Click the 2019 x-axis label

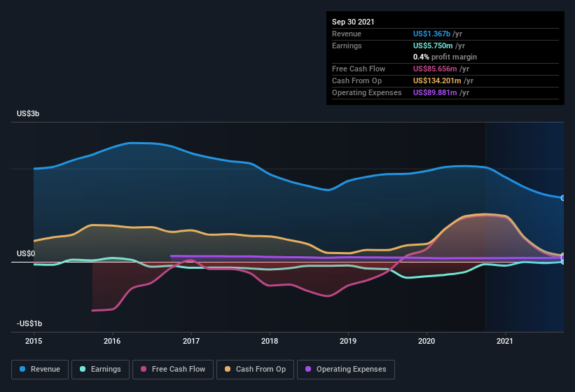coord(348,341)
